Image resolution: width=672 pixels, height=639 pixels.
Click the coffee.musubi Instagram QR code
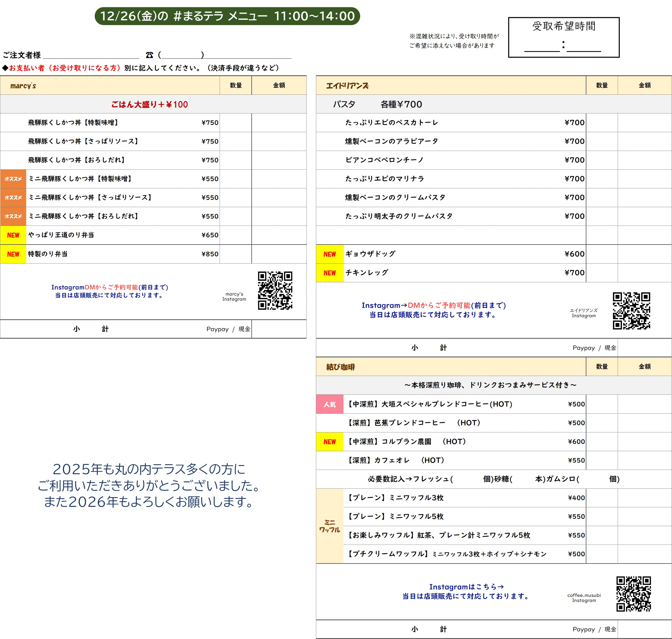633,594
